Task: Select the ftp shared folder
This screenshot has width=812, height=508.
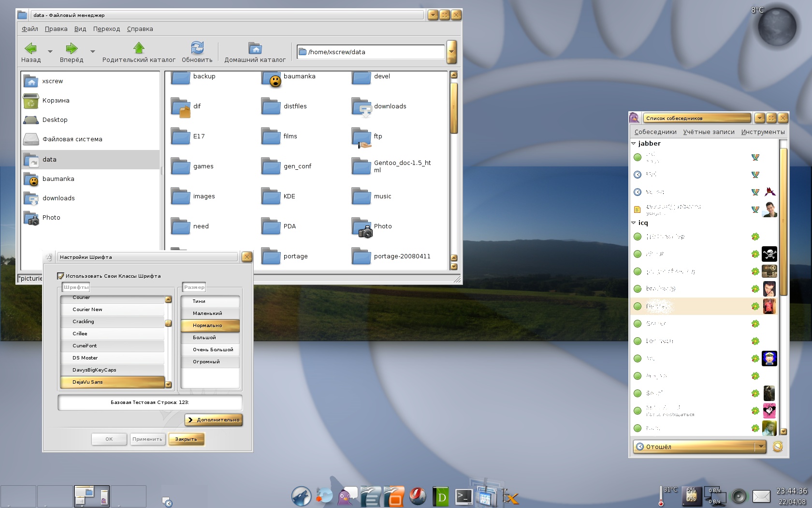Action: (367, 137)
